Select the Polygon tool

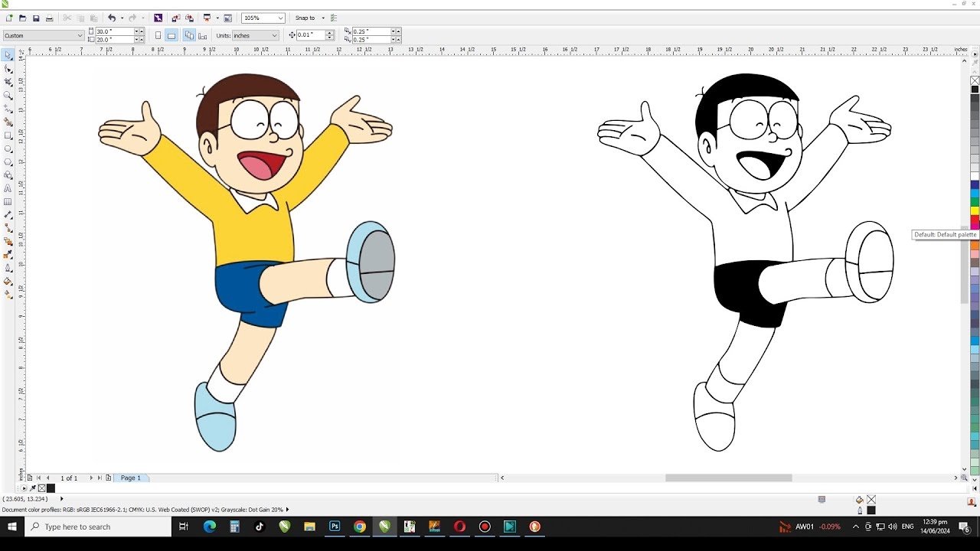8,162
